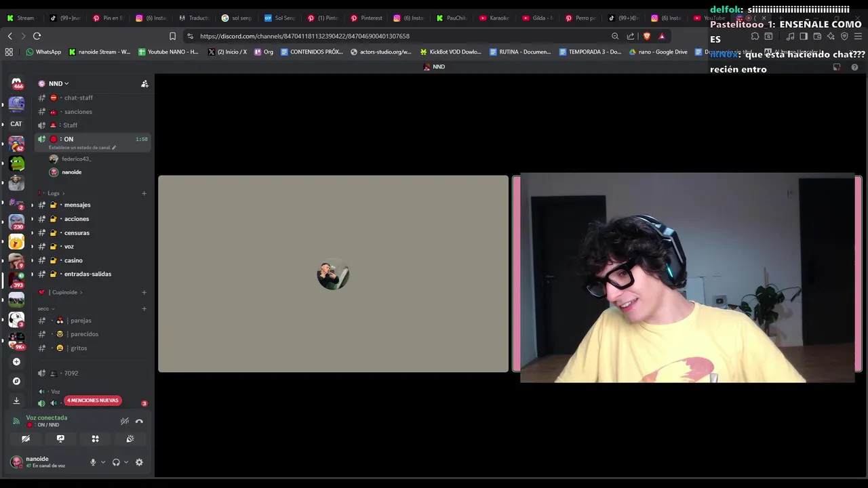This screenshot has height=488, width=868.
Task: Open the green frog server icon
Action: pos(16,163)
